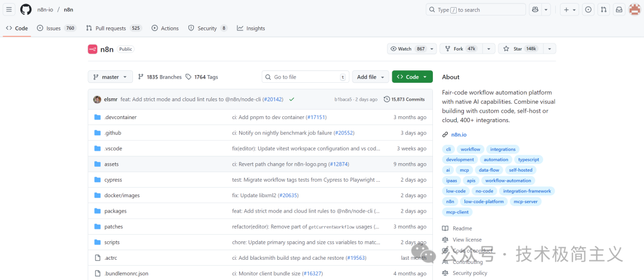Image resolution: width=644 pixels, height=280 pixels.
Task: Open the Readme link
Action: point(462,228)
